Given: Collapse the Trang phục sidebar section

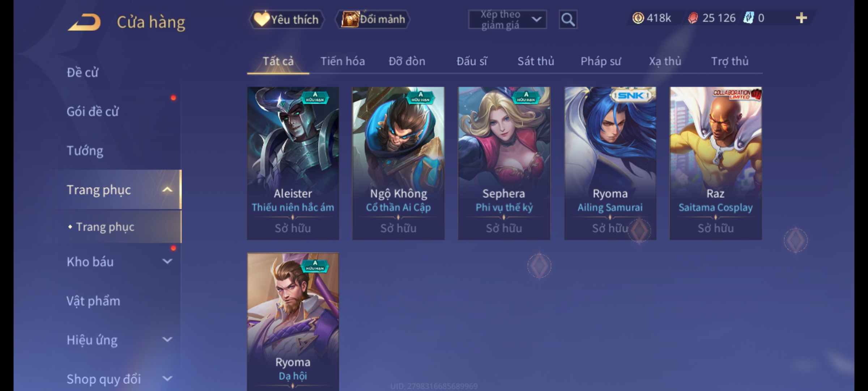Looking at the screenshot, I should [x=167, y=190].
